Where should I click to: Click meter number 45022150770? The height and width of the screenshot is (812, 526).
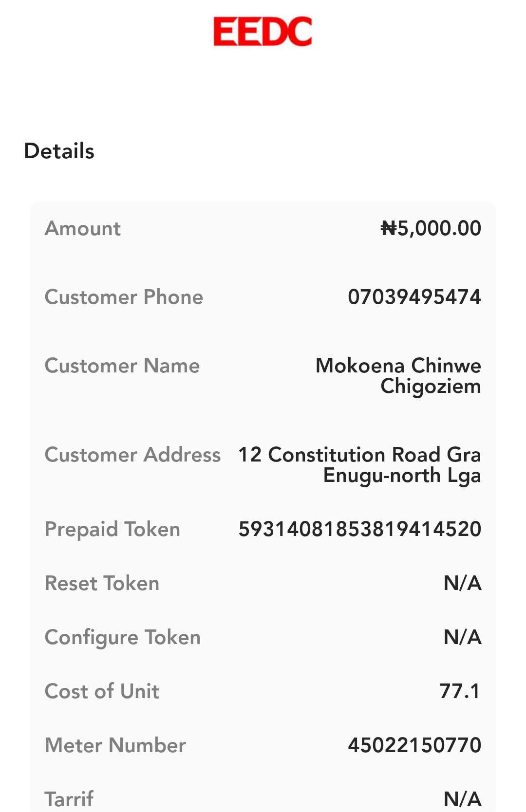(414, 745)
